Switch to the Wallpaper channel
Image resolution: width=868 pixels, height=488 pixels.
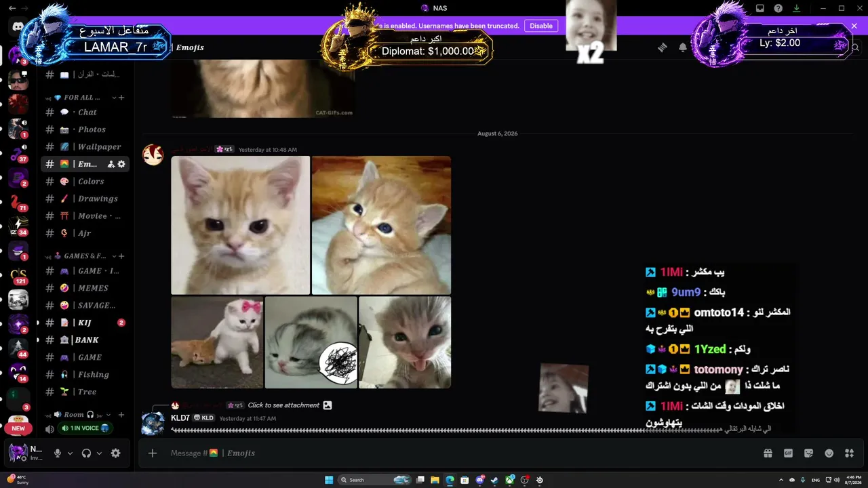click(85, 147)
